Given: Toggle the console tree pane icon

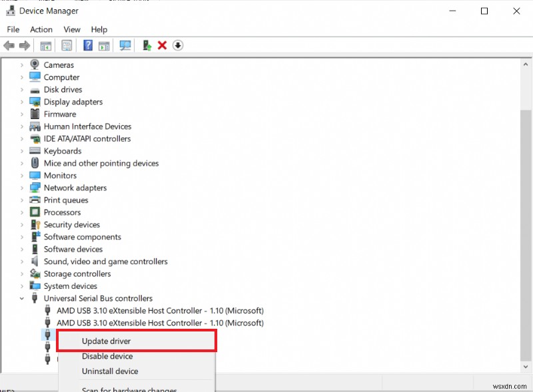Looking at the screenshot, I should coord(45,45).
